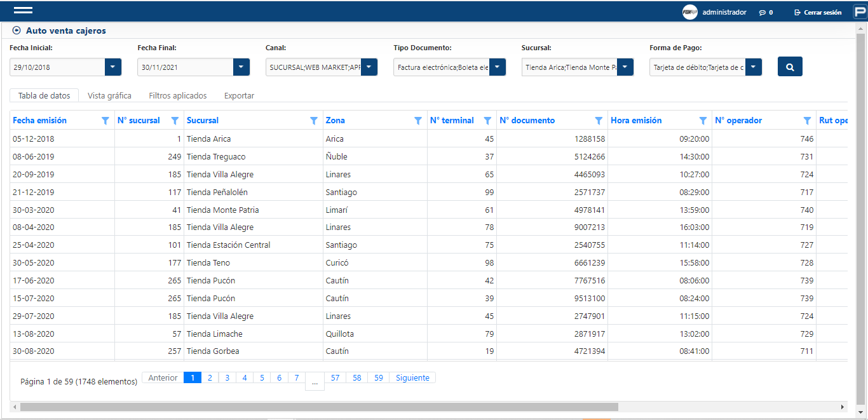Jump to page 7
This screenshot has height=420, width=868.
pyautogui.click(x=296, y=377)
